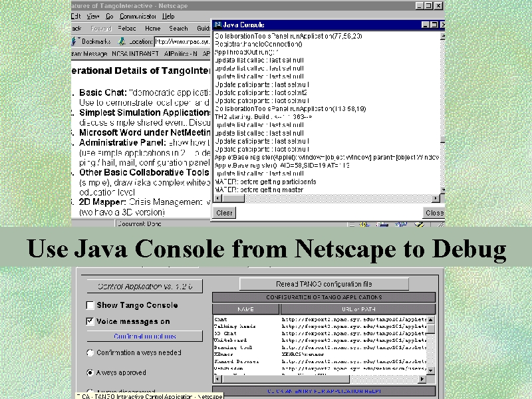532x399 pixels.
Task: Click scroll-up arrow in Tango applications list
Action: click(430, 320)
